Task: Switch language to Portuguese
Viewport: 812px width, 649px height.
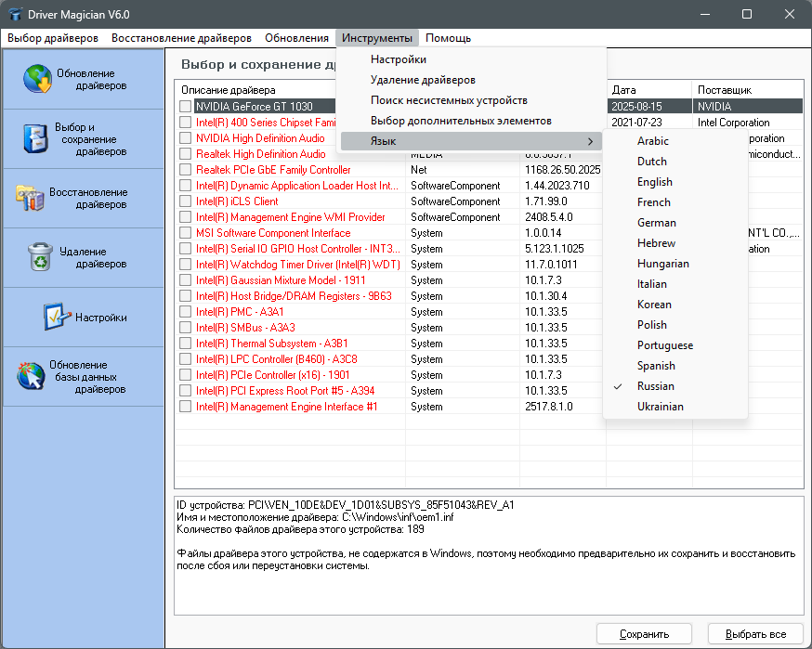Action: pos(675,345)
